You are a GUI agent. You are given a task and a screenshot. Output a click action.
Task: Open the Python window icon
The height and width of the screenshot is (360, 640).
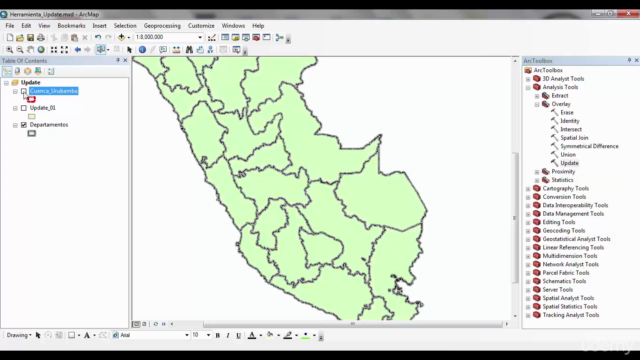[x=267, y=38]
